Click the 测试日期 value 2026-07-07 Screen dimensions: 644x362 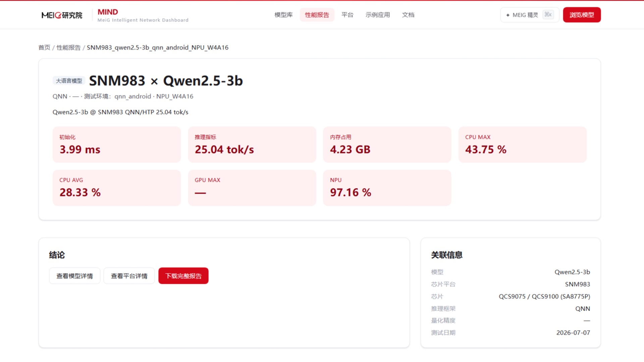point(573,333)
